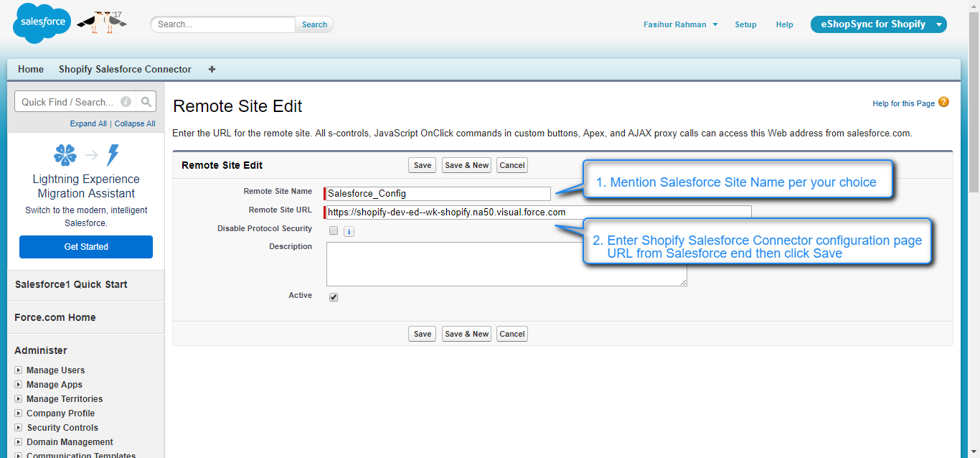Expand the Manage Apps tree arrow
Viewport: 980px width, 458px height.
(19, 385)
